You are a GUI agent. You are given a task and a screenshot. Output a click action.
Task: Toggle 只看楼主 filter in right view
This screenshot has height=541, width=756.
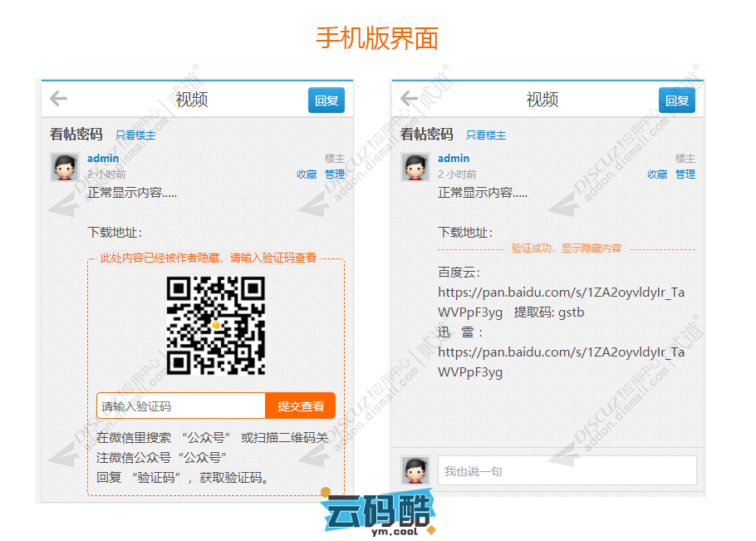(x=486, y=135)
